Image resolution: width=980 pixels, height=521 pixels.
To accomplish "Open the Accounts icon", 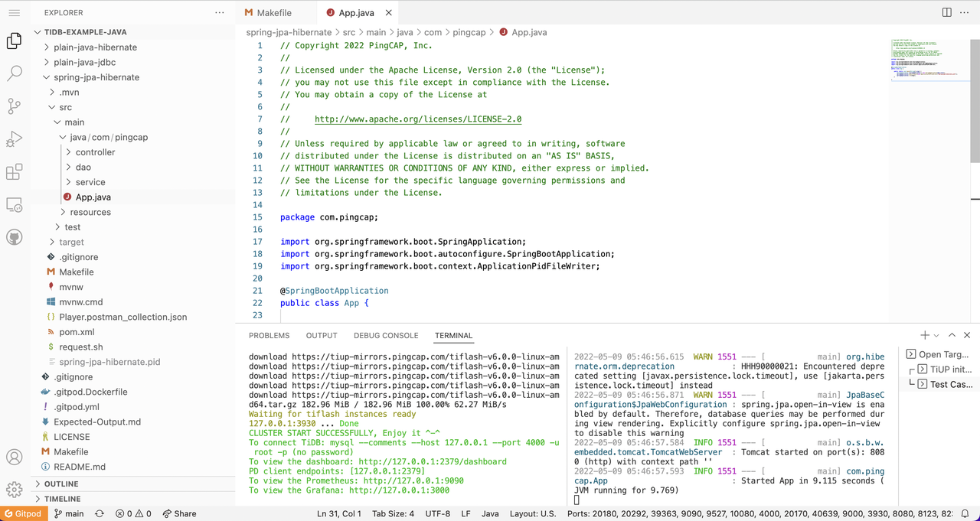I will pos(14,458).
